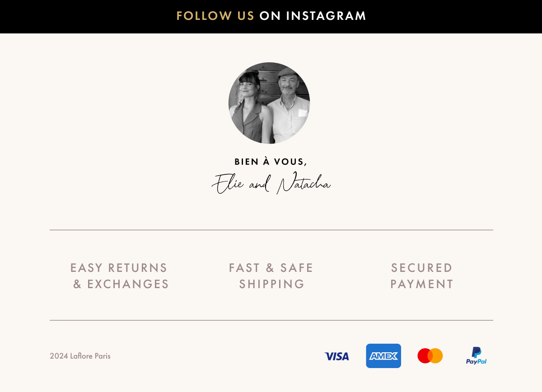This screenshot has height=392, width=542.
Task: Click the gold "FOLLOW US" words
Action: click(215, 16)
